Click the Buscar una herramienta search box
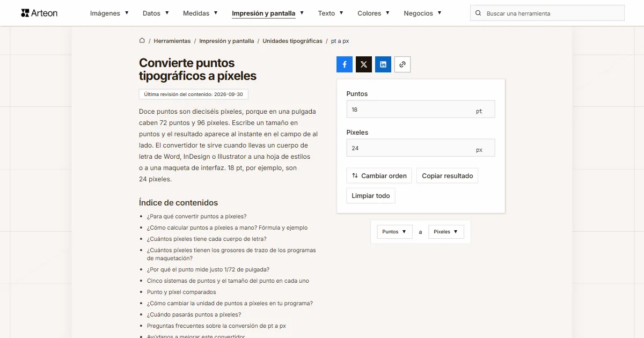Screen dimensions: 644x338 [x=547, y=13]
